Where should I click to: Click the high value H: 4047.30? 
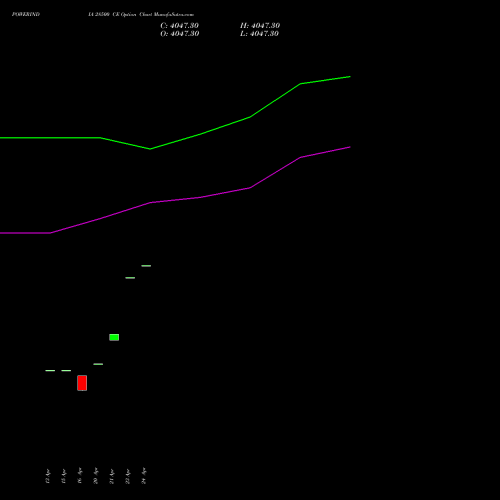pos(260,26)
